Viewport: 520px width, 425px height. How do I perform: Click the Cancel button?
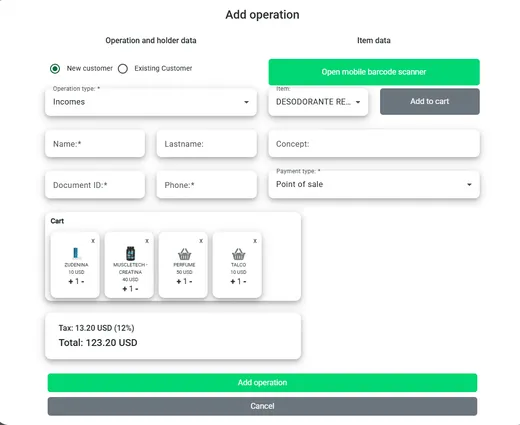(x=262, y=406)
